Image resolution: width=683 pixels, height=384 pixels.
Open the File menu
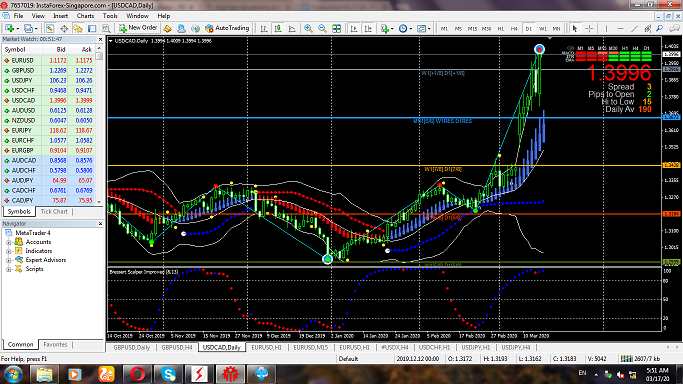(18, 16)
